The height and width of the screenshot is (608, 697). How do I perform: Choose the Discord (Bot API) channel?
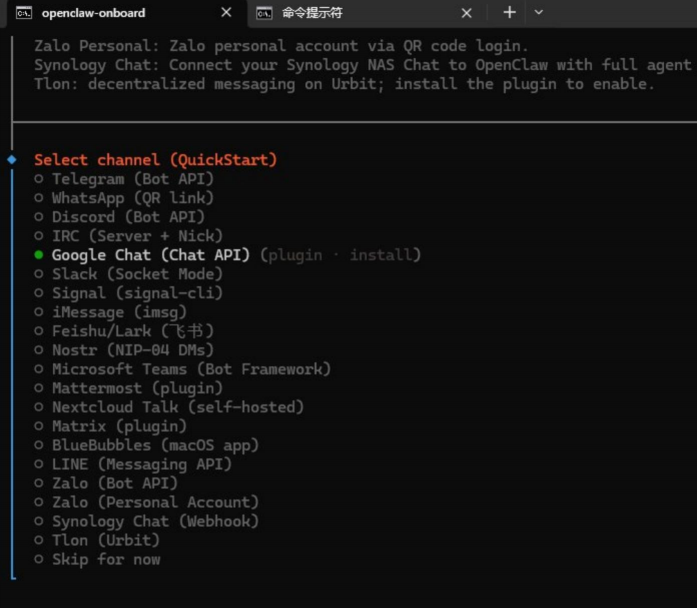tap(128, 217)
